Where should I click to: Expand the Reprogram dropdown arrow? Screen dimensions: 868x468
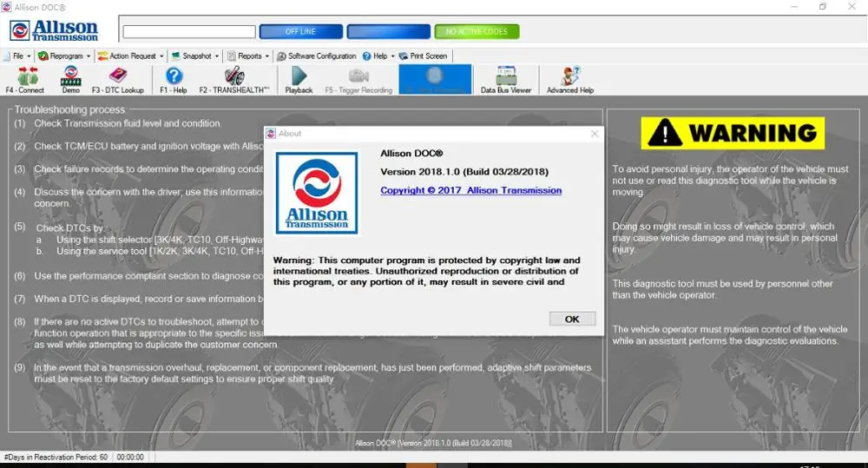pos(88,56)
